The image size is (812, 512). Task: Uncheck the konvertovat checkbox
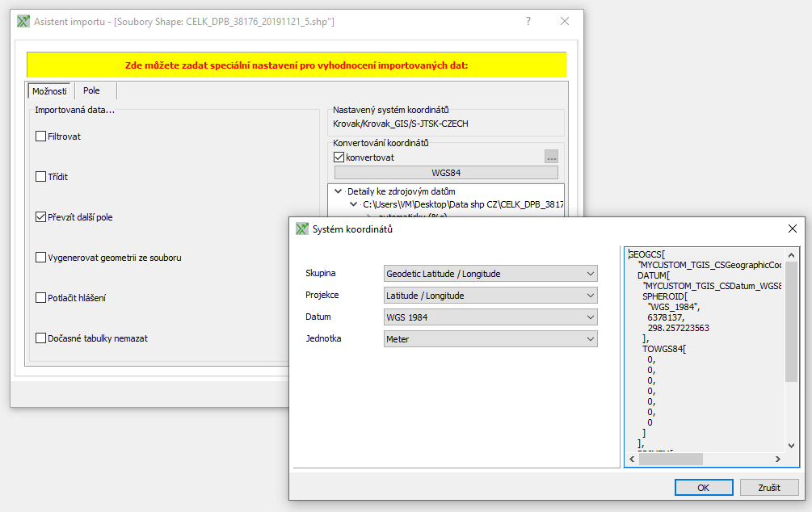coord(339,157)
